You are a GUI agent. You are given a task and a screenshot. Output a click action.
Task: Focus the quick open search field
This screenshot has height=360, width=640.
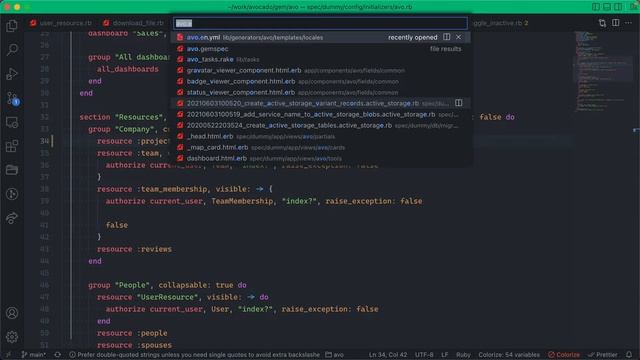pyautogui.click(x=320, y=23)
